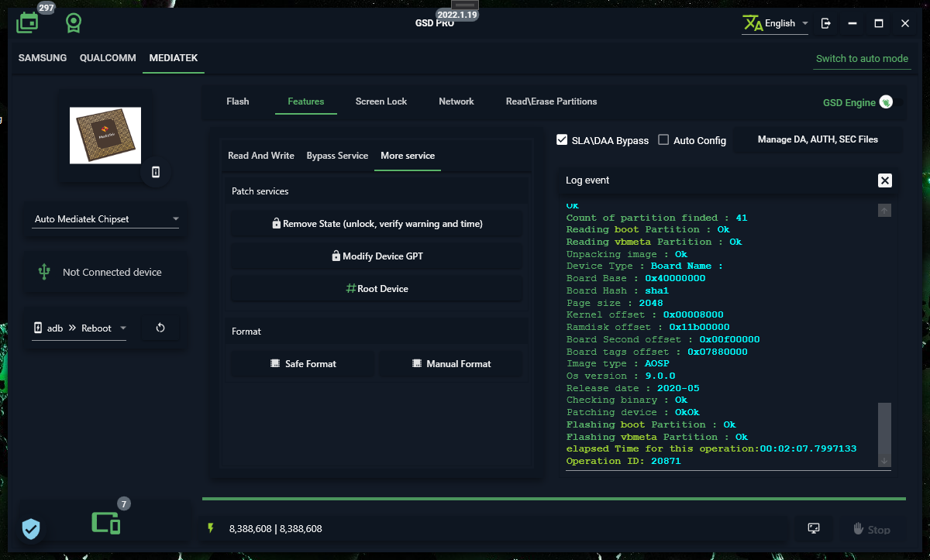Click the Os version 9.0.0 log line
Screen dimensions: 930x560
(x=620, y=376)
